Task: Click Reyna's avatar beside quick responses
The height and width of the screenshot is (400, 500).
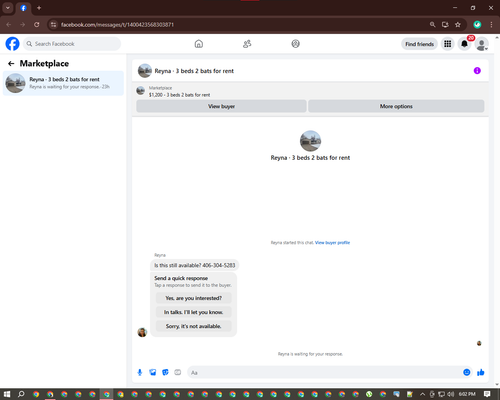Action: 142,332
